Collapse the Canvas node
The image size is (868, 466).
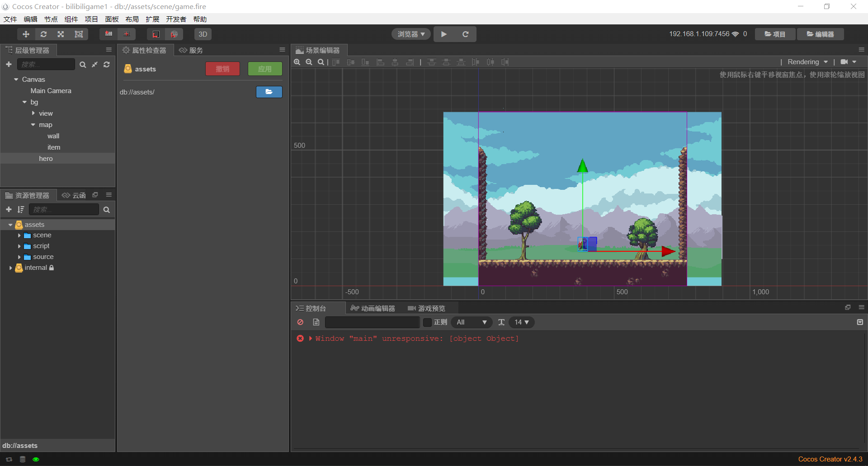pyautogui.click(x=16, y=80)
